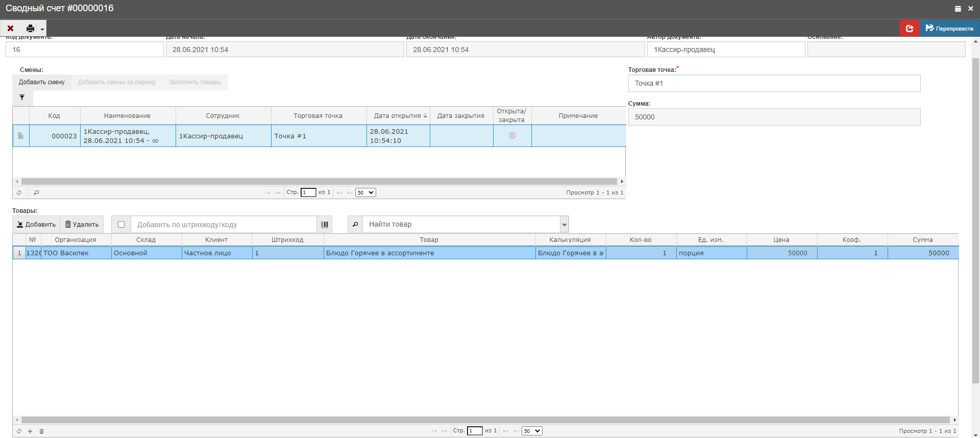Click the search magnifier icon under shifts table
This screenshot has height=438, width=980.
[x=36, y=192]
